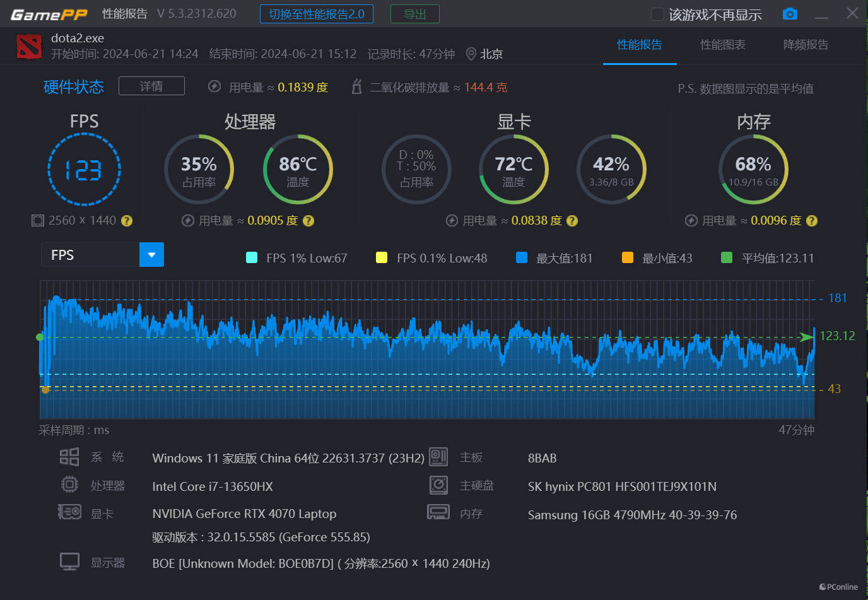Click help icon beside memory power usage
The height and width of the screenshot is (600, 868).
pos(812,221)
